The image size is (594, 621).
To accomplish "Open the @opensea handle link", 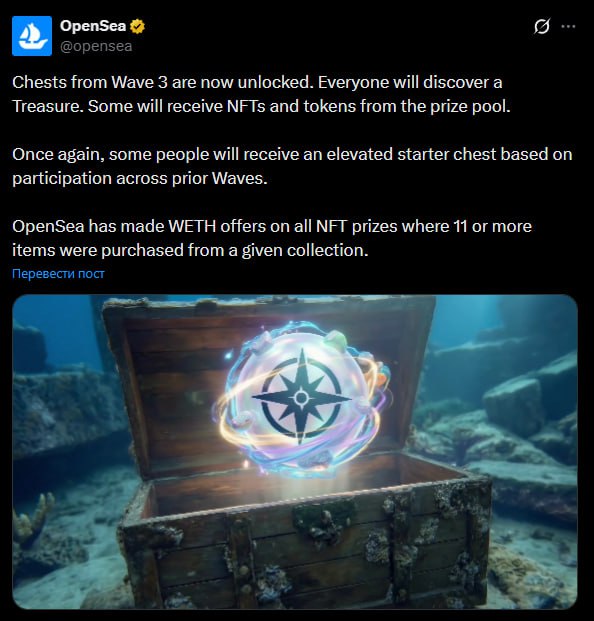I will pos(96,46).
